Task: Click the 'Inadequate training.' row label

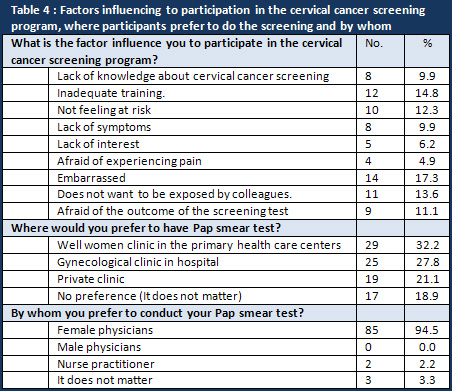Action: (x=111, y=93)
